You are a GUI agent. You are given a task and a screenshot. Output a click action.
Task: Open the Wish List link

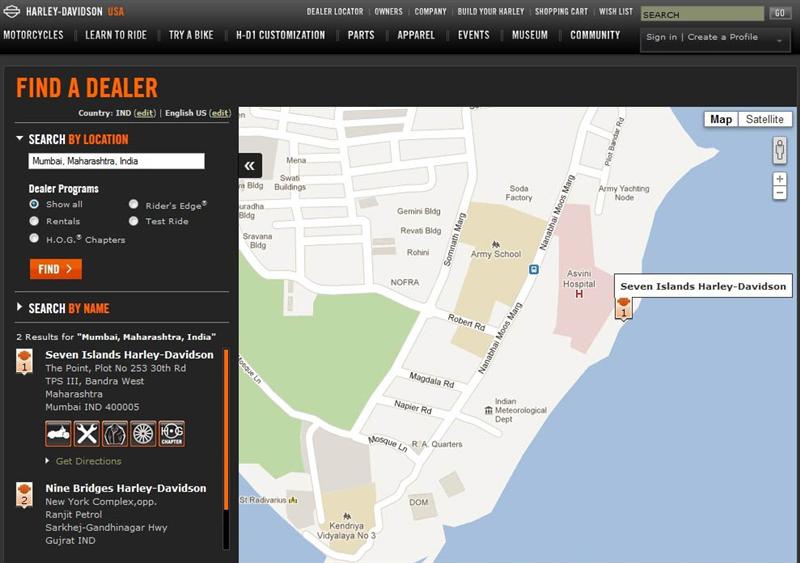(x=616, y=11)
